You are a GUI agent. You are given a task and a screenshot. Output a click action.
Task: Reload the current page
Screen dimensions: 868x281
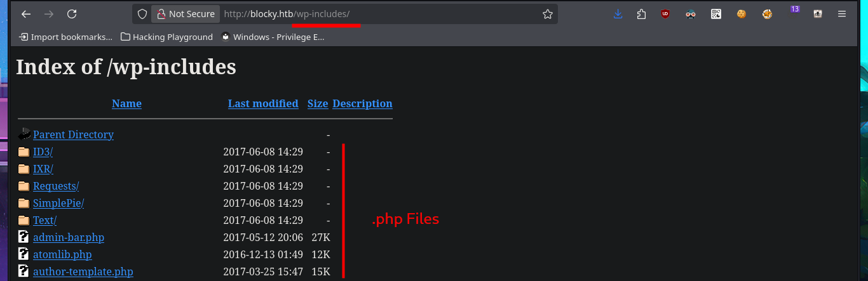[x=72, y=14]
